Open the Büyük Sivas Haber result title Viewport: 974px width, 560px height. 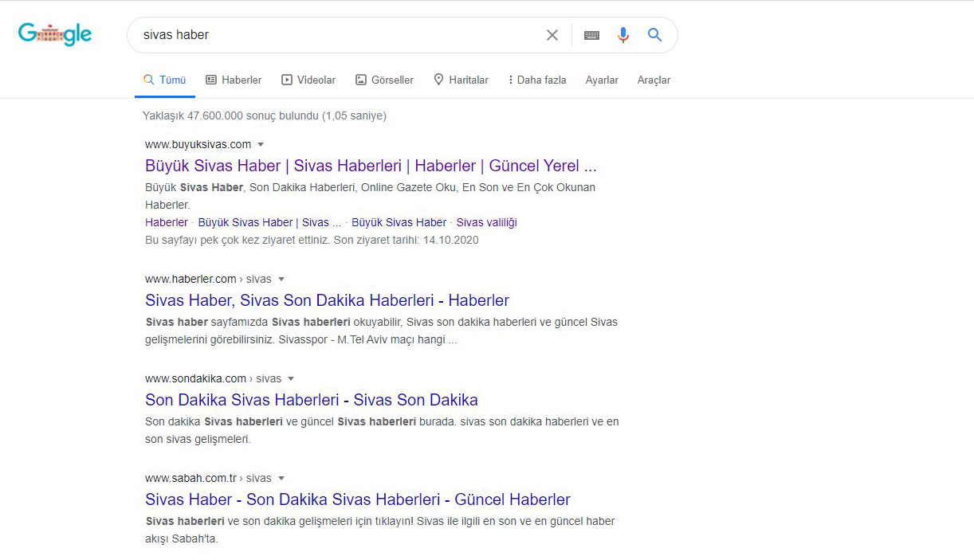[x=371, y=166]
